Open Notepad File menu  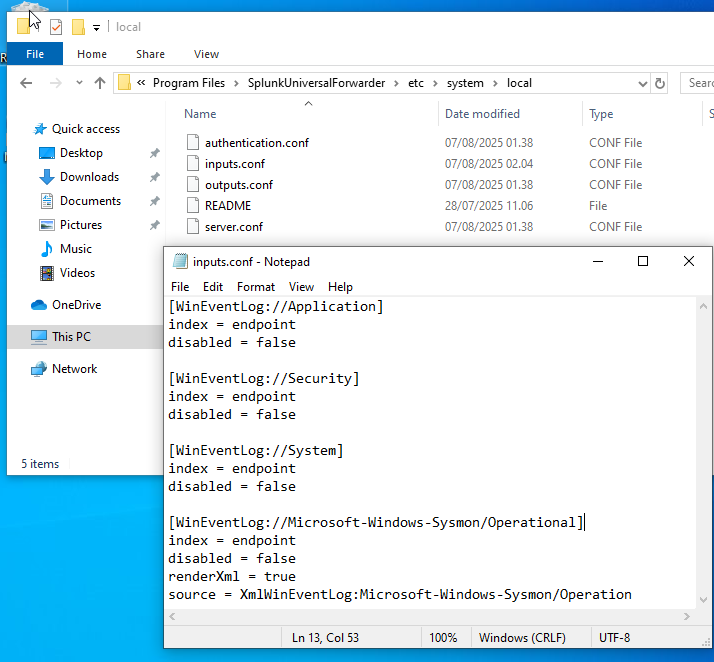pyautogui.click(x=180, y=287)
